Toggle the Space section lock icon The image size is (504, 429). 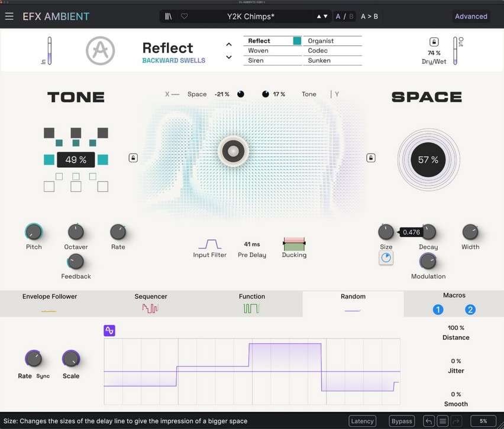tap(371, 158)
